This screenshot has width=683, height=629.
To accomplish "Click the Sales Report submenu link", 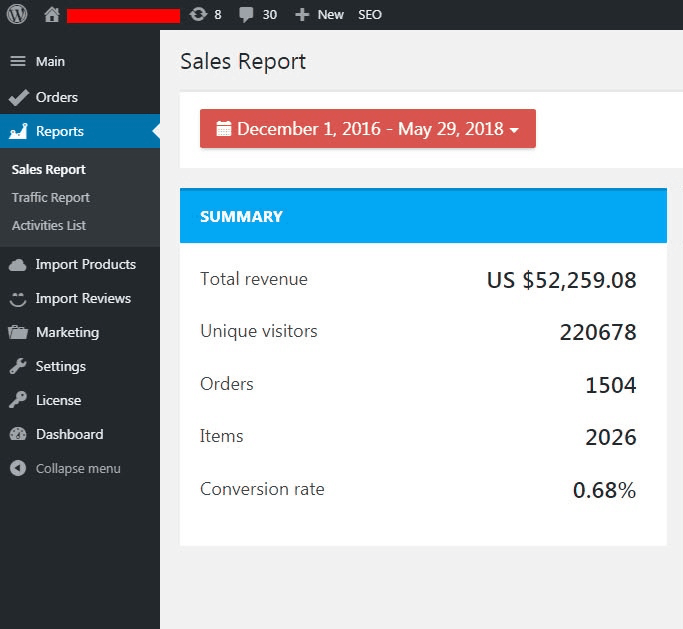I will click(49, 170).
